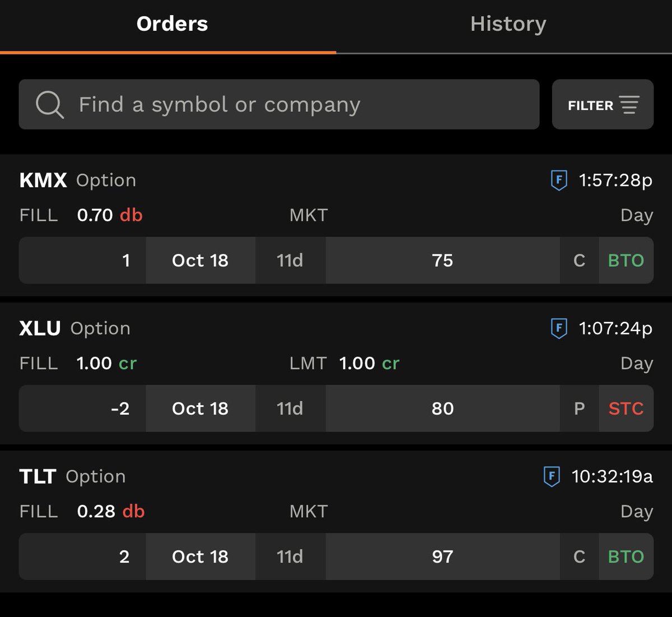Click the 11d days-to-expiry on XLU leg
Image resolution: width=672 pixels, height=617 pixels.
pyautogui.click(x=290, y=409)
